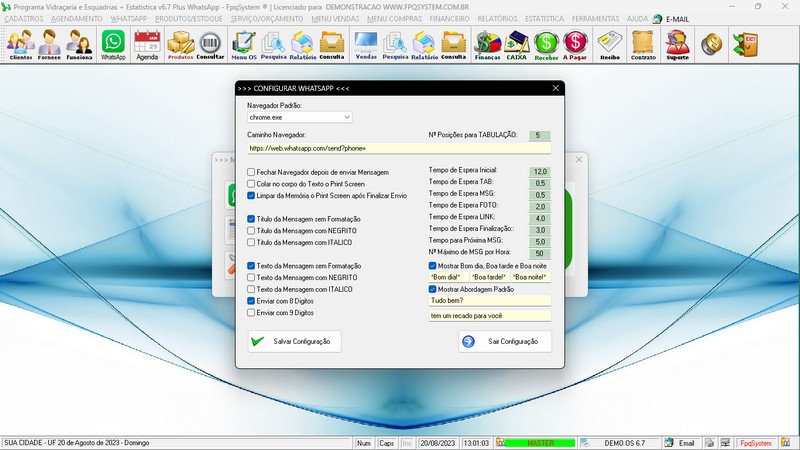Image resolution: width=800 pixels, height=450 pixels.
Task: Enable Texto da Mensagem com ITALICO
Action: pyautogui.click(x=251, y=289)
